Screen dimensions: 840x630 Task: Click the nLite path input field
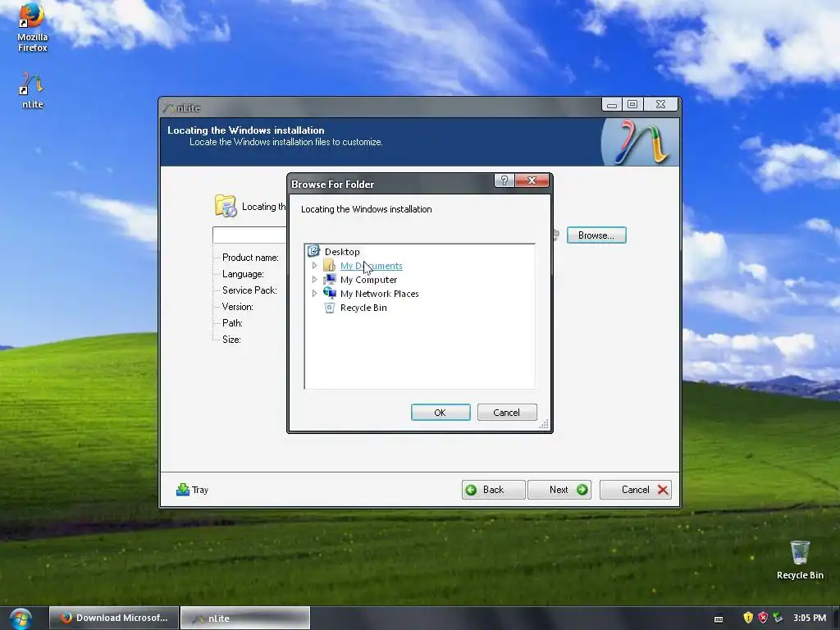(x=249, y=235)
